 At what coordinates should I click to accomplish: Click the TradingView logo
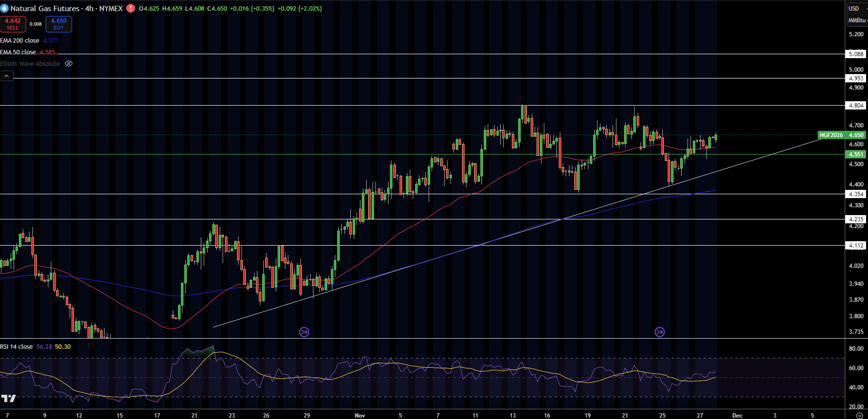point(8,398)
